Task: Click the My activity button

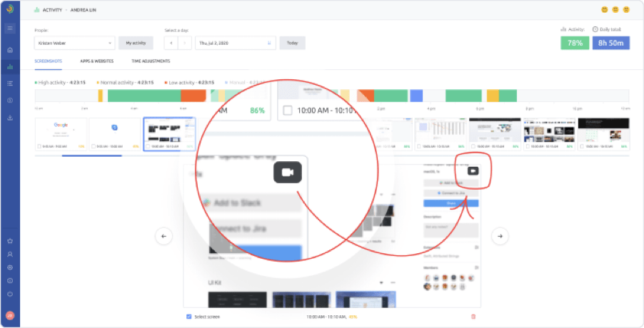Action: (136, 43)
